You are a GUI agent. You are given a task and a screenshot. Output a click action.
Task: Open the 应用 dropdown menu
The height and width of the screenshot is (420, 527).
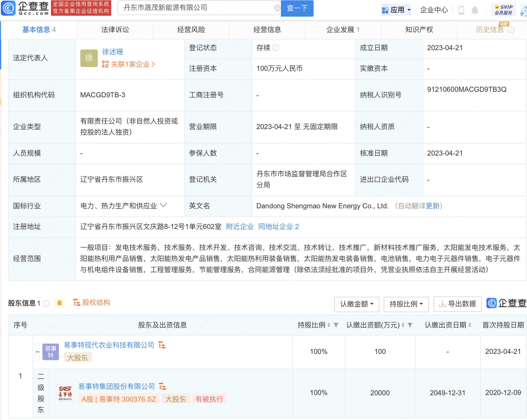[x=396, y=10]
